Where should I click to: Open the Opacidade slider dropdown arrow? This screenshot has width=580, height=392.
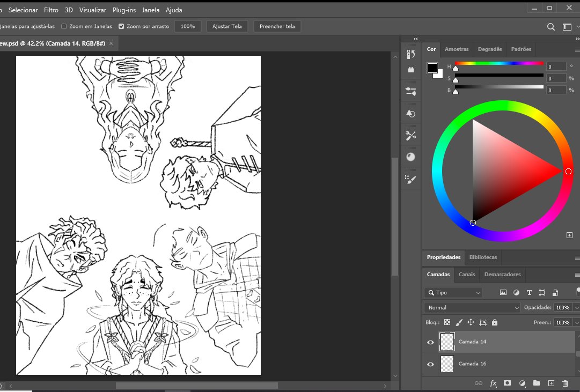coord(576,307)
